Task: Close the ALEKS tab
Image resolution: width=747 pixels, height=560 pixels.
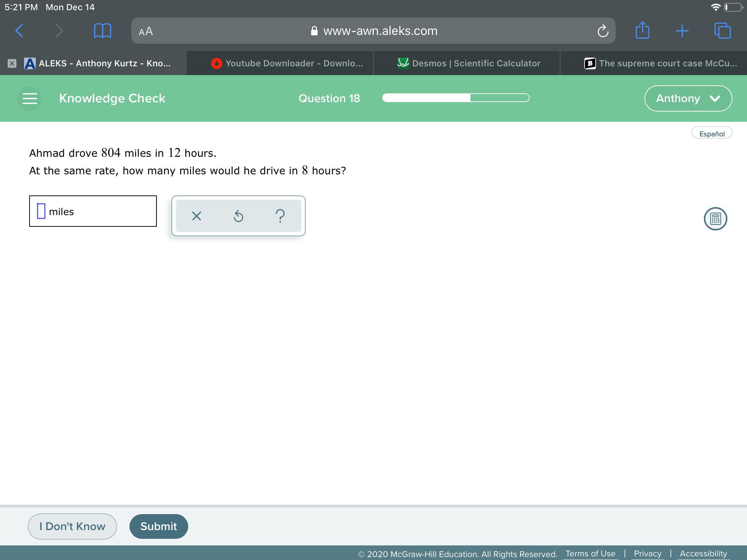Action: pyautogui.click(x=12, y=63)
